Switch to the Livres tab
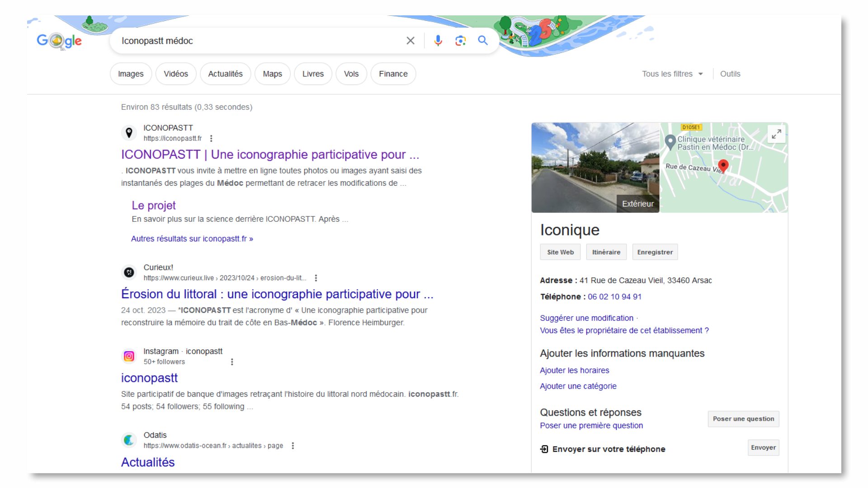This screenshot has height=488, width=868. 313,74
